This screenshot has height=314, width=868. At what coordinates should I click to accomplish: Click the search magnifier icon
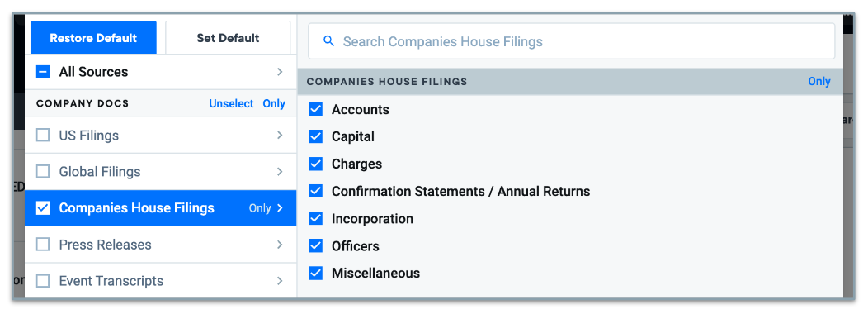click(x=329, y=41)
